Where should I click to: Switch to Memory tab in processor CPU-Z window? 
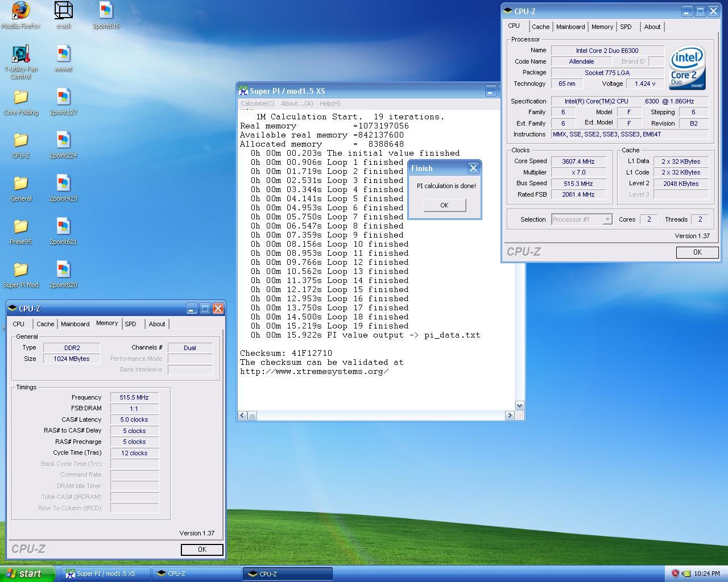(602, 27)
